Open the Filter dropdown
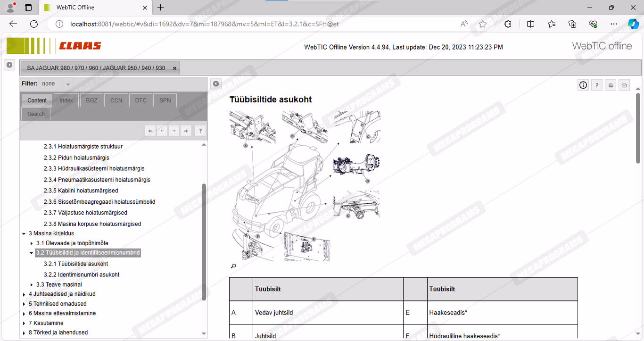This screenshot has height=341, width=644. [x=68, y=84]
